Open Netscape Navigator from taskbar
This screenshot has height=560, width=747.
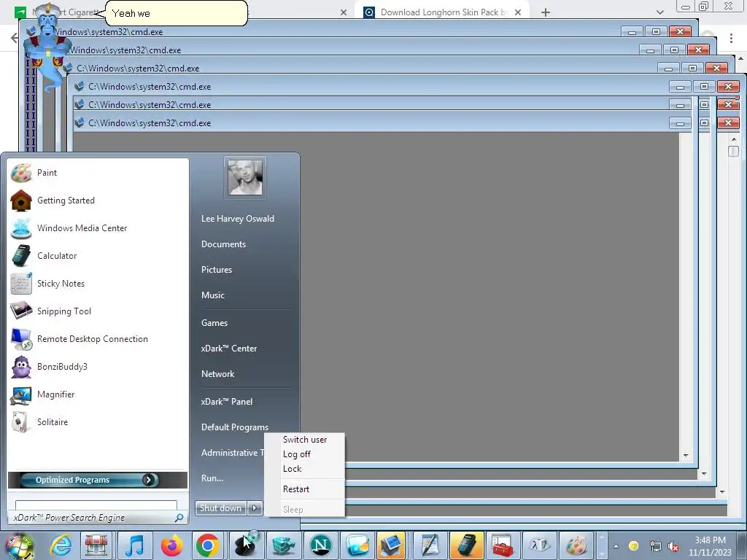(321, 545)
